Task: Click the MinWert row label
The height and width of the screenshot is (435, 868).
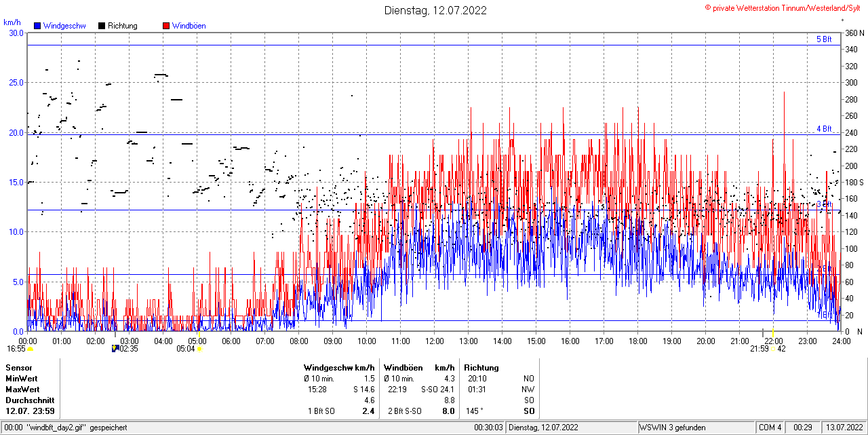Action: pos(22,379)
